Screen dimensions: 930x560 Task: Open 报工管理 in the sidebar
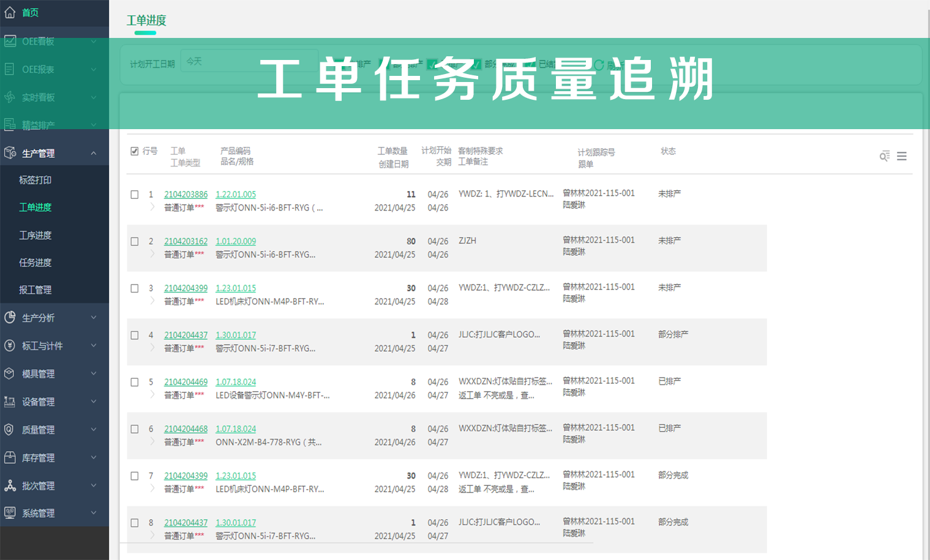(34, 289)
